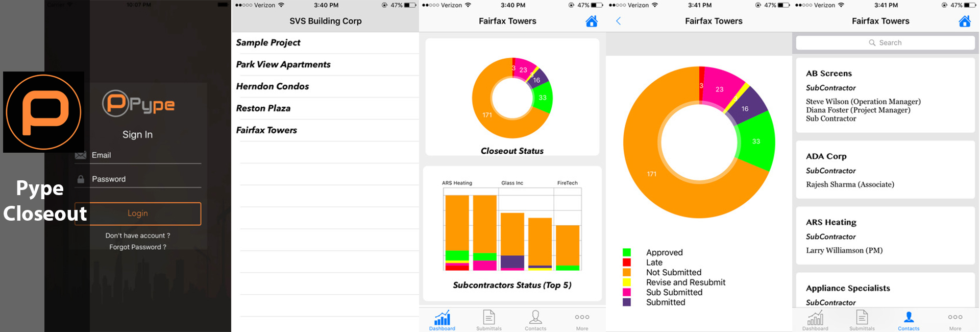The height and width of the screenshot is (332, 980).
Task: Click the pink 23 segment of the large donut
Action: tap(720, 89)
